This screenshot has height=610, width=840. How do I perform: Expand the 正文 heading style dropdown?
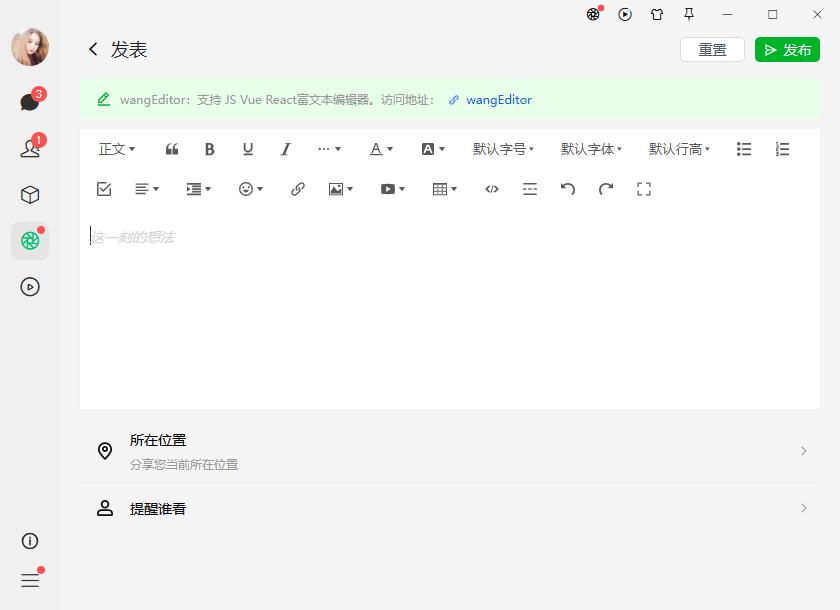117,149
